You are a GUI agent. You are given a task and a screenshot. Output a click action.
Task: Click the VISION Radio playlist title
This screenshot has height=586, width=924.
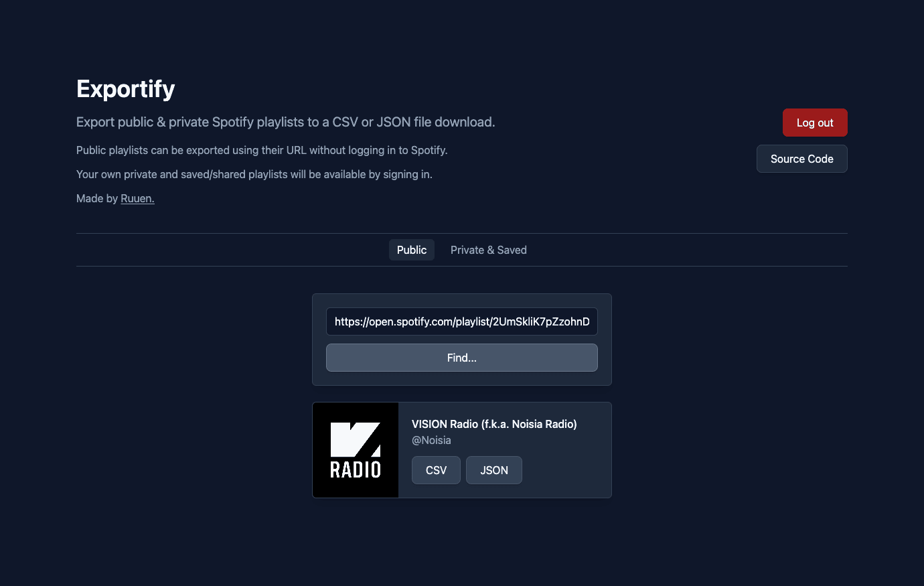pos(494,424)
